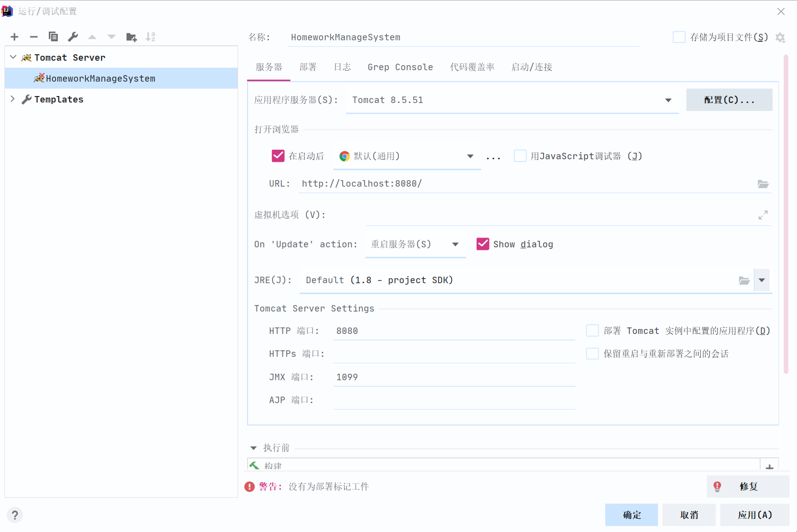Add a new run configuration with plus icon
The image size is (797, 532).
[14, 37]
